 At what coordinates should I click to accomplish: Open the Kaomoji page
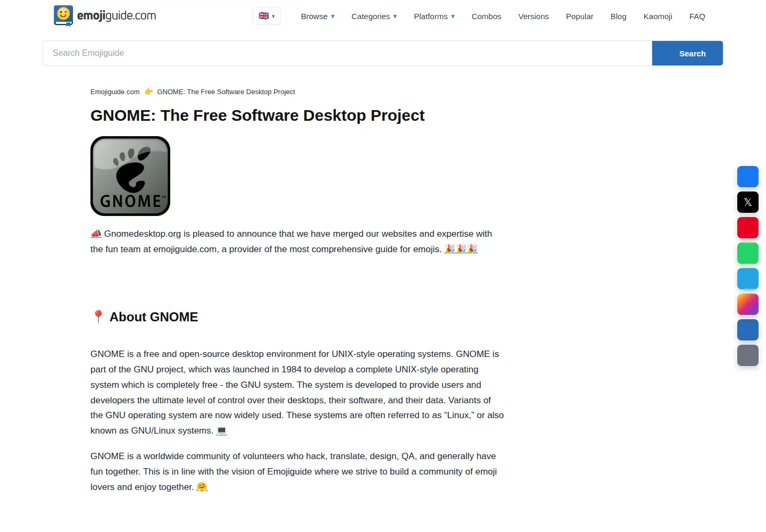click(x=657, y=16)
